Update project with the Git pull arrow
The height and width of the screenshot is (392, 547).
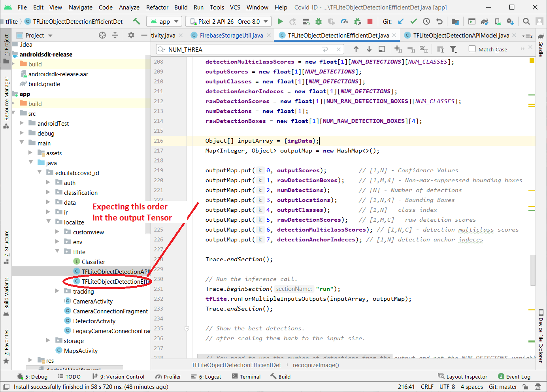401,21
